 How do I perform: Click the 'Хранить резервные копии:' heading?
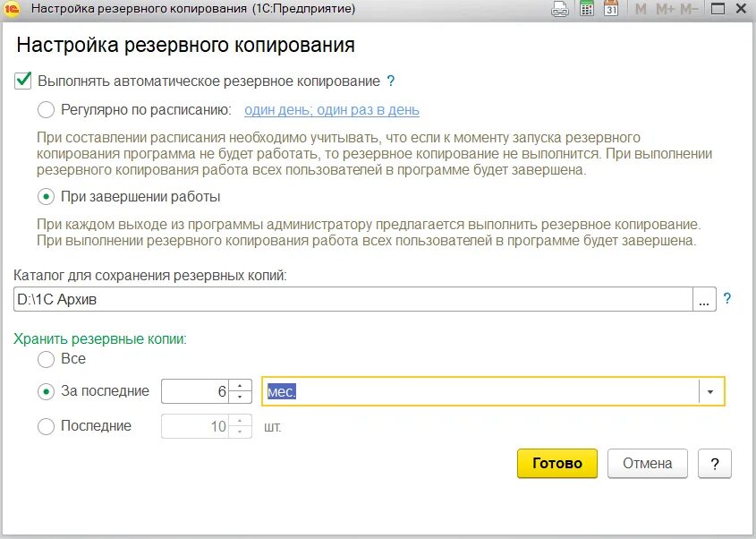tap(100, 338)
